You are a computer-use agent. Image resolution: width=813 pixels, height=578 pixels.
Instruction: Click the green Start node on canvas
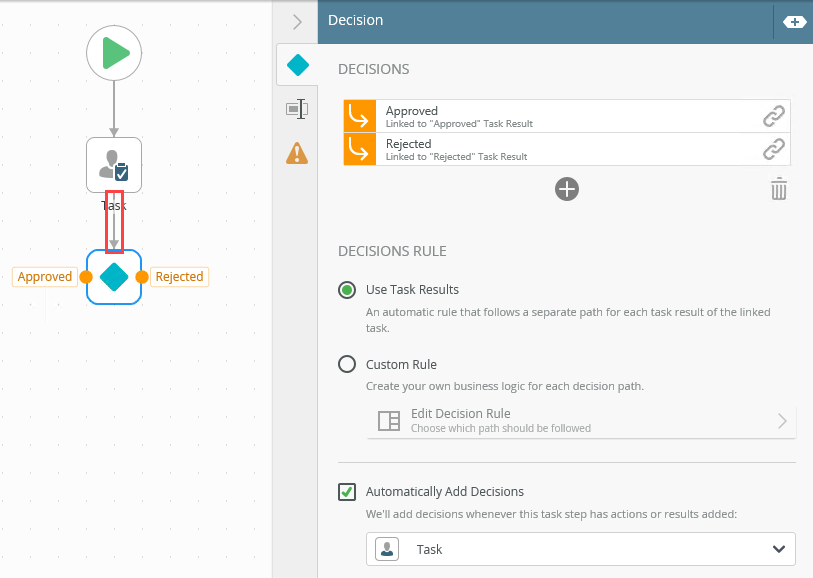click(x=114, y=53)
